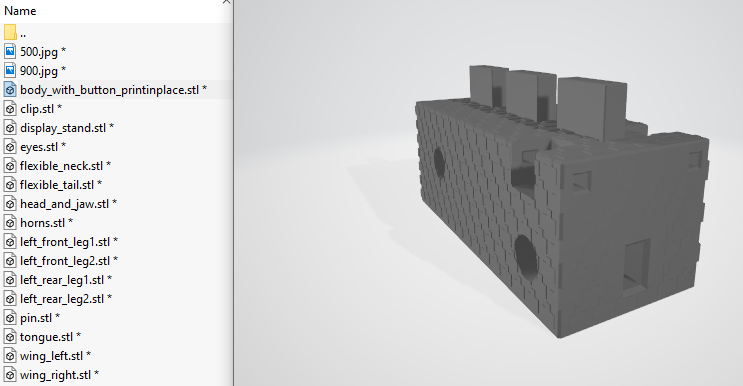Viewport: 743px width, 386px height.
Task: Click the left_rear_leg1.stl file icon
Action: pos(10,279)
